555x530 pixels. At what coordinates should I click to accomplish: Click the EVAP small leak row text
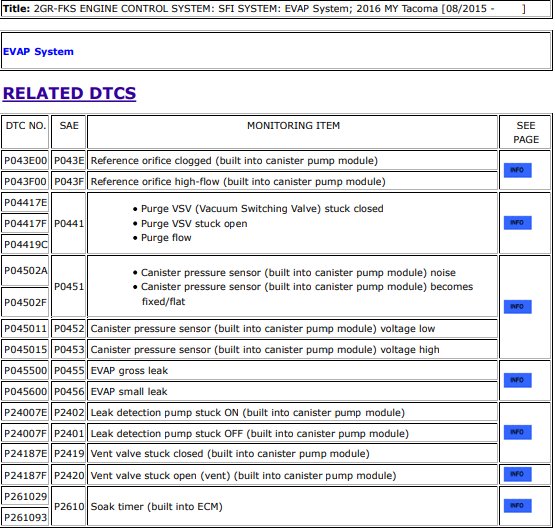tap(129, 392)
